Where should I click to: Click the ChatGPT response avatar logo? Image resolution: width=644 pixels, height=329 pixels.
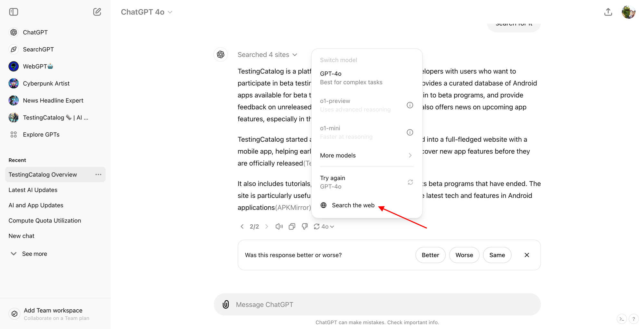click(221, 54)
